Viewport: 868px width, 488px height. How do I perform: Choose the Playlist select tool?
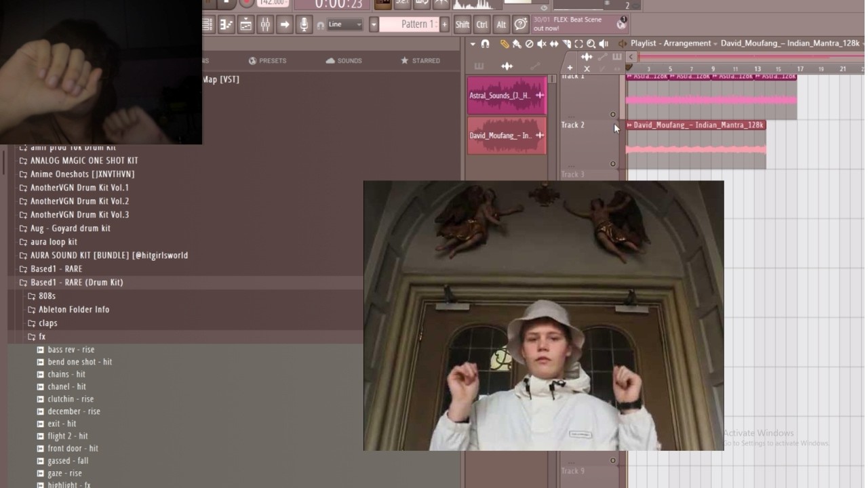point(578,44)
